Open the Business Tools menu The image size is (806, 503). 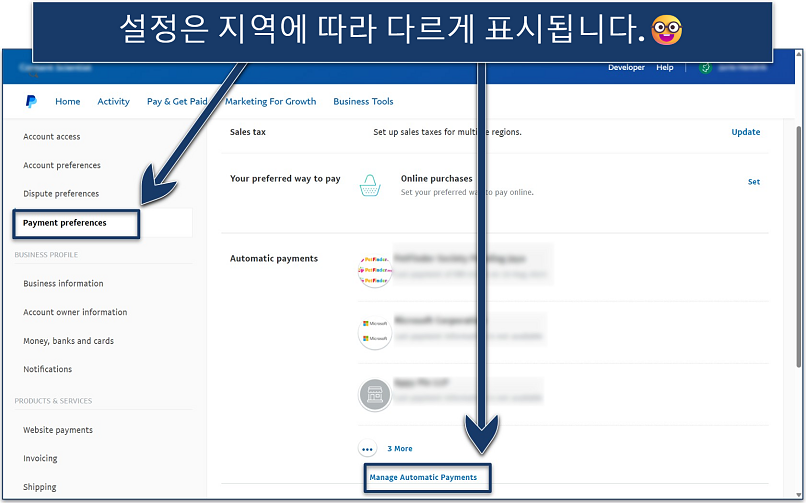tap(363, 101)
